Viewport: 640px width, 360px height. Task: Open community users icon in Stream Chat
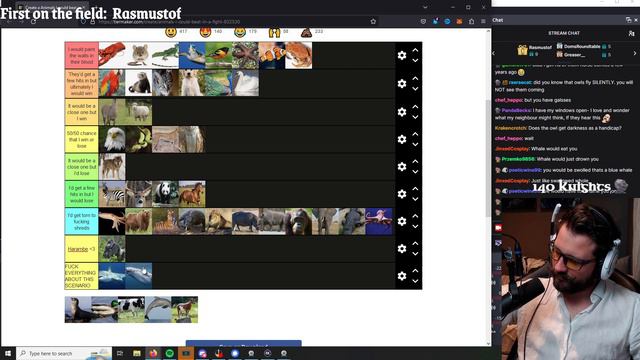pos(631,33)
